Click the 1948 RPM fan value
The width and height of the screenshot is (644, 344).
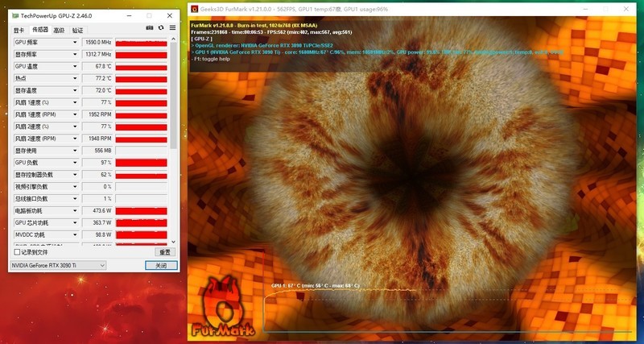tap(97, 139)
